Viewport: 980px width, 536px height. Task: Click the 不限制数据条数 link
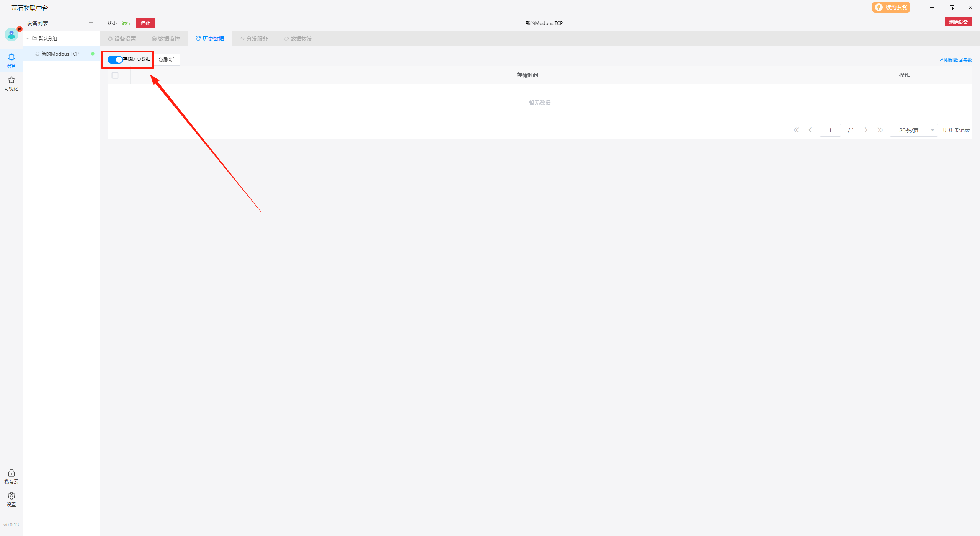[955, 60]
